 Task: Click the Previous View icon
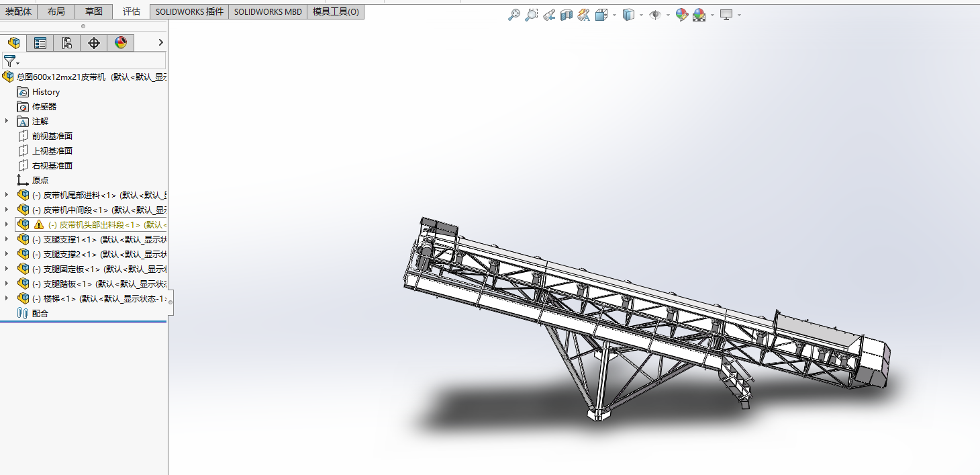point(548,15)
